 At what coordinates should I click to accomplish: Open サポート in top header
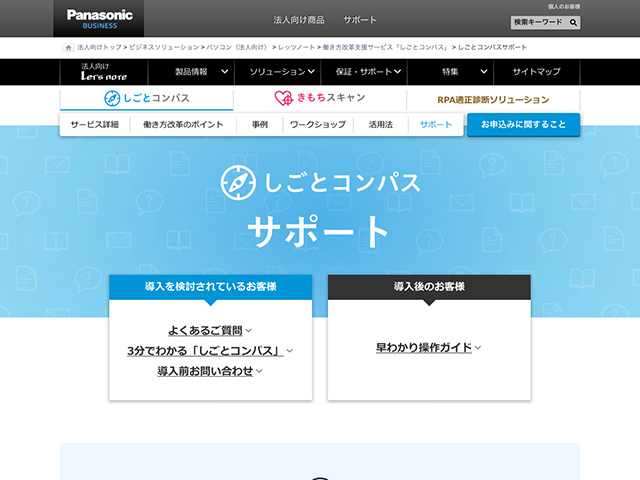[359, 20]
